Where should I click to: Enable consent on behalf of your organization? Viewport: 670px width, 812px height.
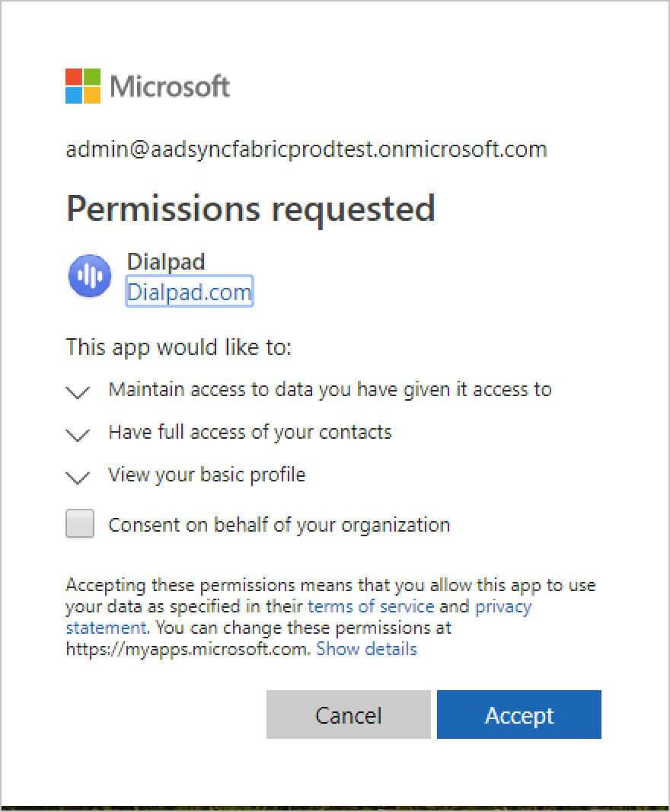coord(79,523)
